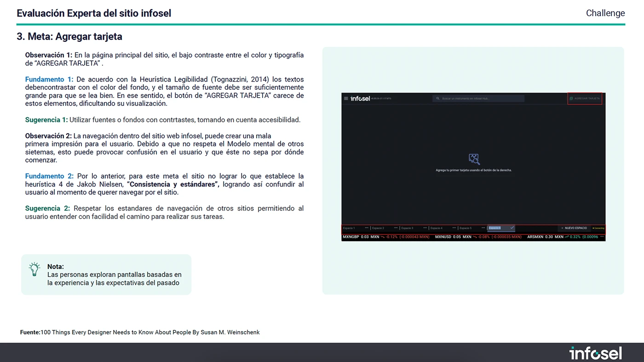Confirm the Espacio 6 name with the checkmark
The height and width of the screenshot is (362, 644).
(512, 228)
